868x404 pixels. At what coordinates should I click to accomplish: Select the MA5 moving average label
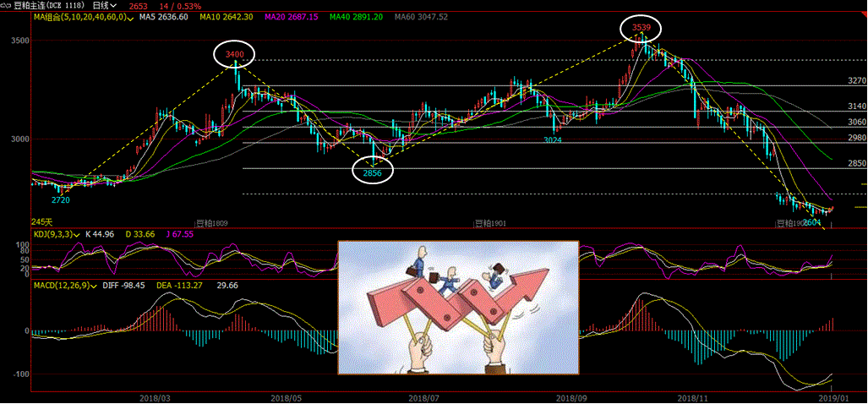[164, 17]
